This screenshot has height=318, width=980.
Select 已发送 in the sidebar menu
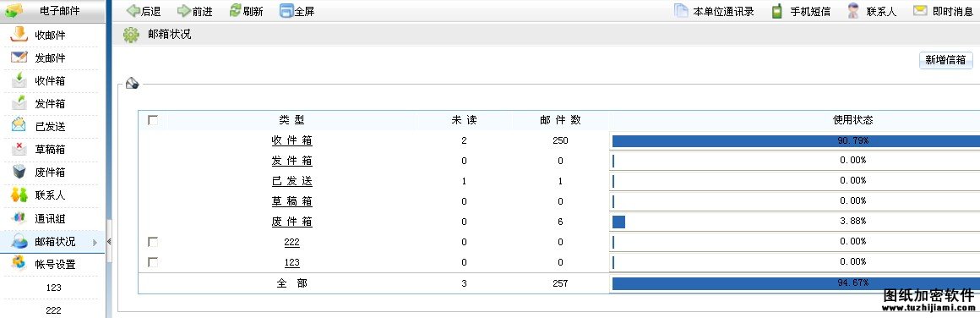50,127
